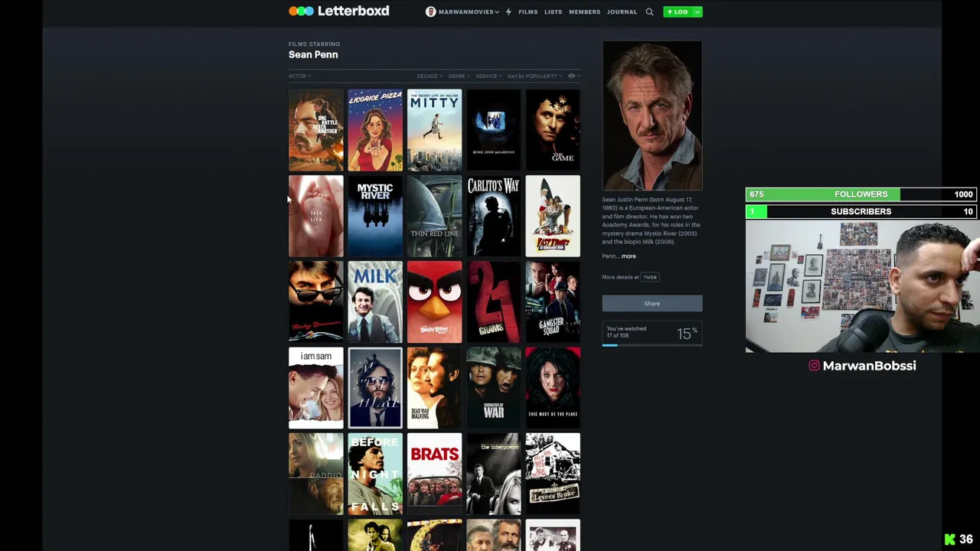Open the Service filter dropdown

coord(488,76)
